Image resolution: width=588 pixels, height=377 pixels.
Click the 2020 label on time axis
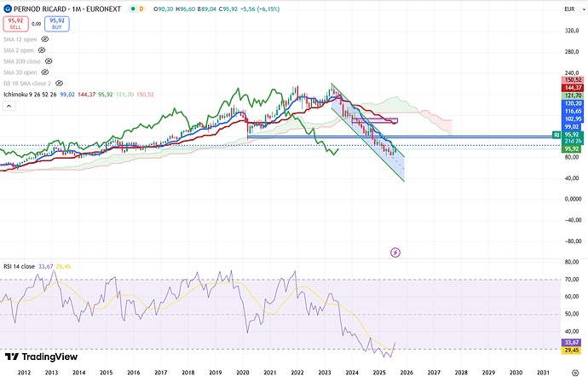242,372
